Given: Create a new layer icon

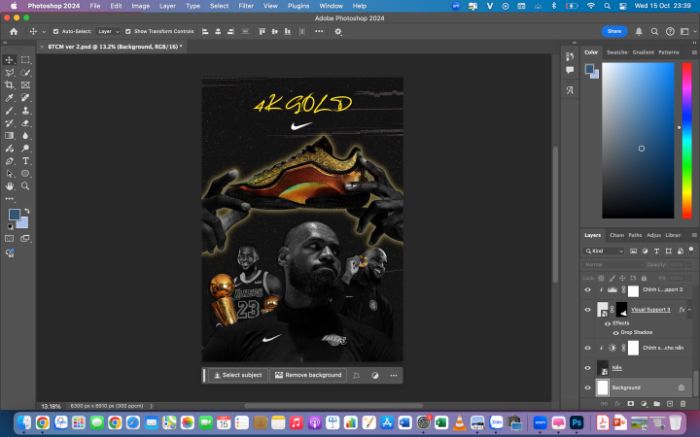Looking at the screenshot, I should pos(670,404).
